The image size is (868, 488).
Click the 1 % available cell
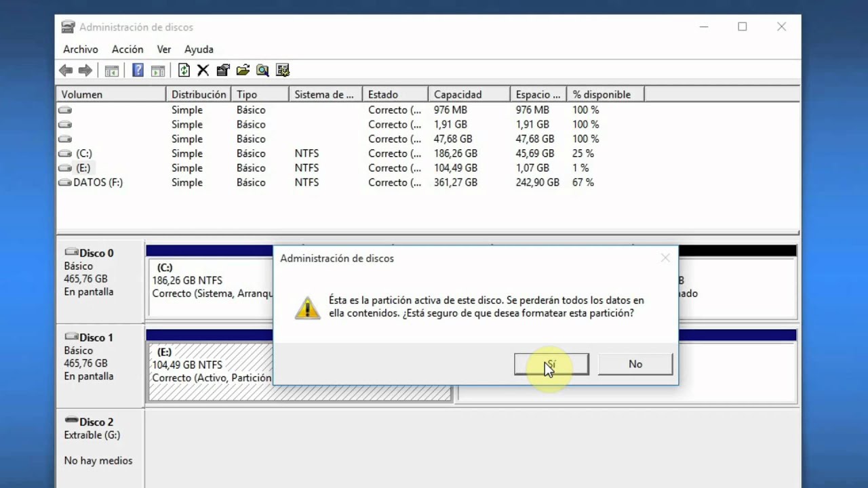pyautogui.click(x=580, y=168)
